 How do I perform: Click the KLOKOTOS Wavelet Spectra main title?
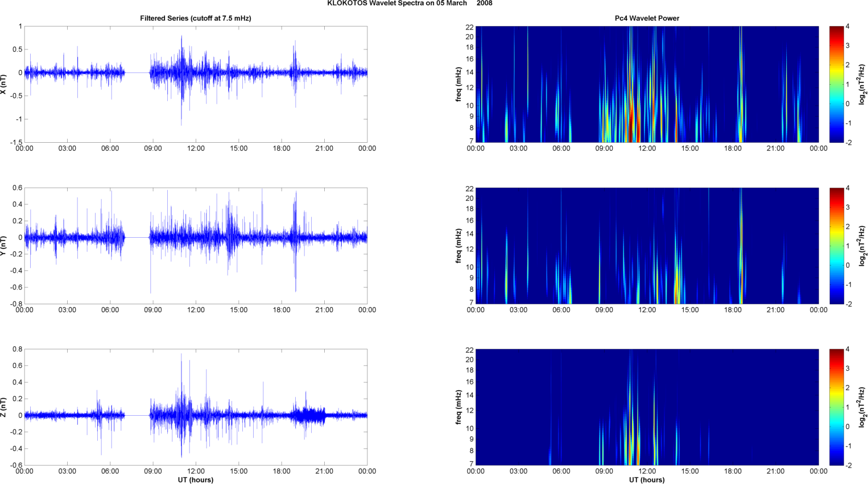click(410, 3)
